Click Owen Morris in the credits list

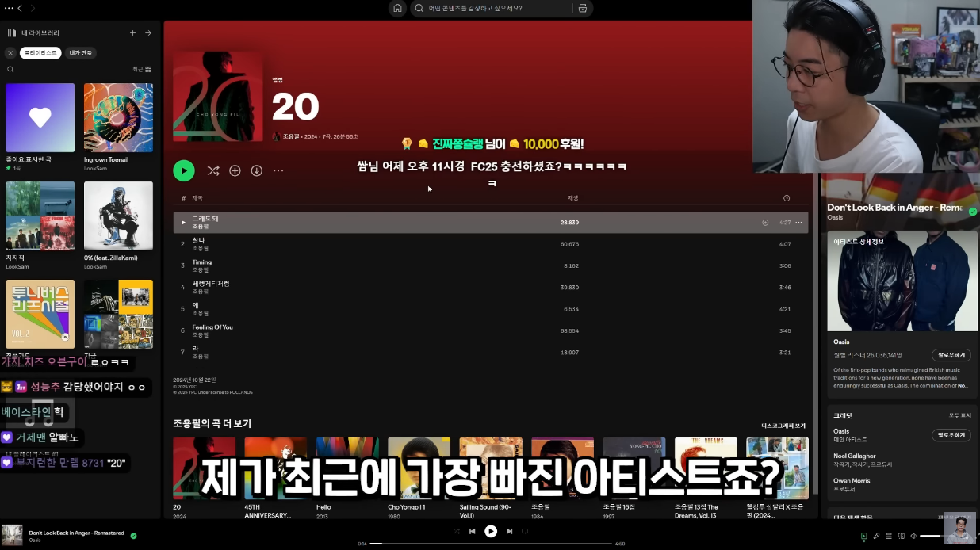pos(852,480)
